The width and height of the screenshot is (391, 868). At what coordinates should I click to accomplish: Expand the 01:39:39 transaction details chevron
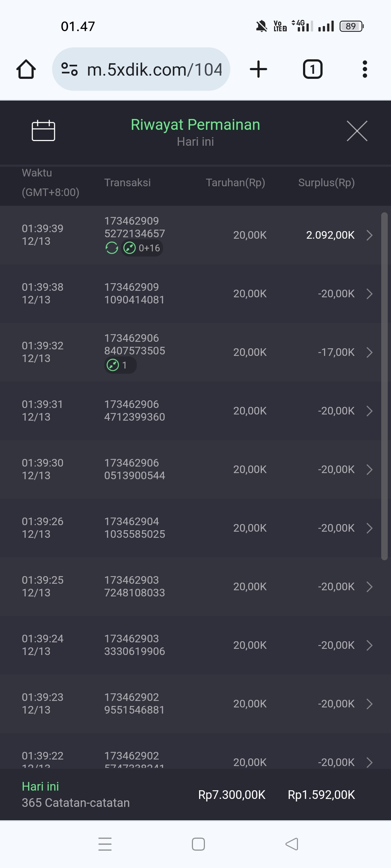pos(369,235)
